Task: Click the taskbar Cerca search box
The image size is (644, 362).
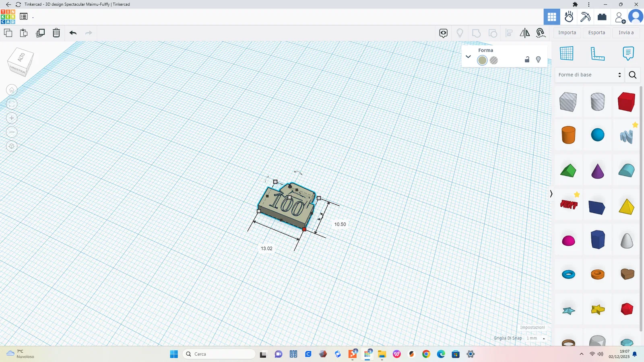Action: click(219, 354)
